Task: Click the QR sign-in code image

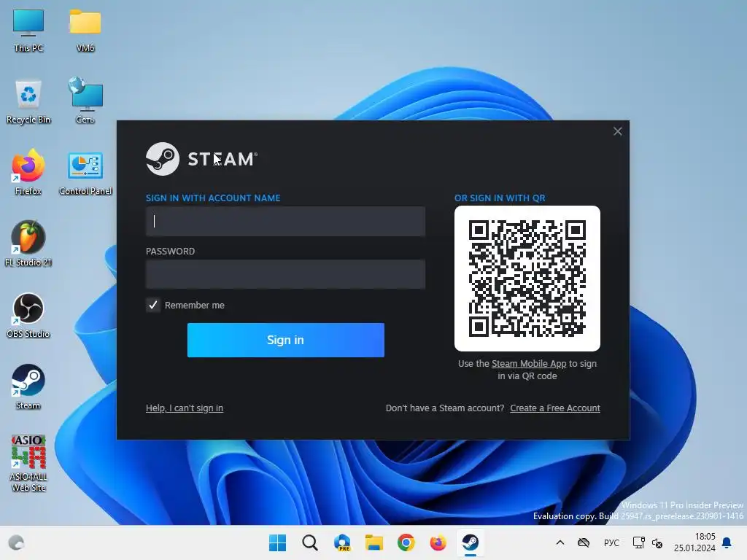Action: pos(527,279)
